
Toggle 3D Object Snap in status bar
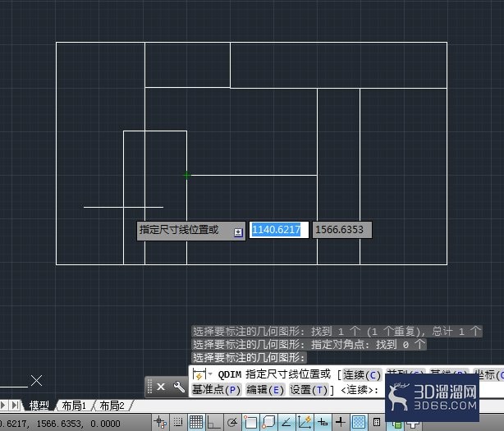268,422
